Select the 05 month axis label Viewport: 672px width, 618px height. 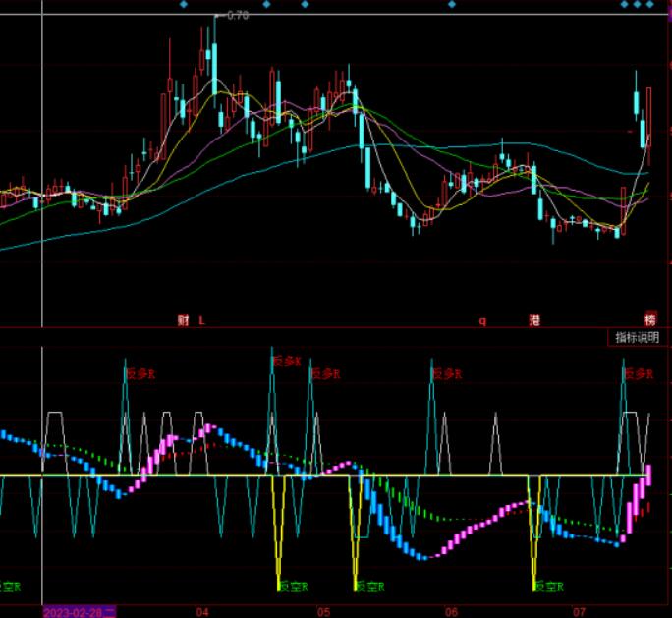(x=324, y=611)
